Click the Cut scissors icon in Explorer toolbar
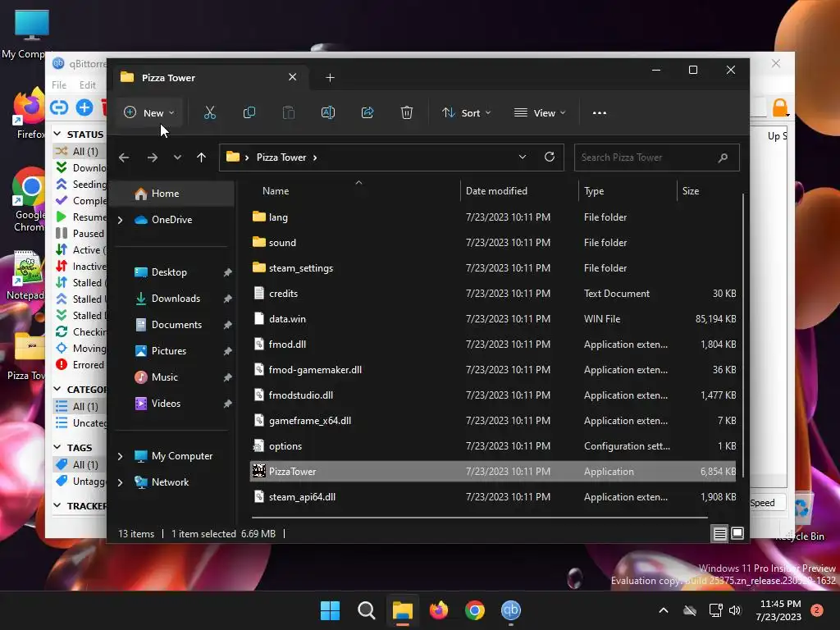 point(209,112)
